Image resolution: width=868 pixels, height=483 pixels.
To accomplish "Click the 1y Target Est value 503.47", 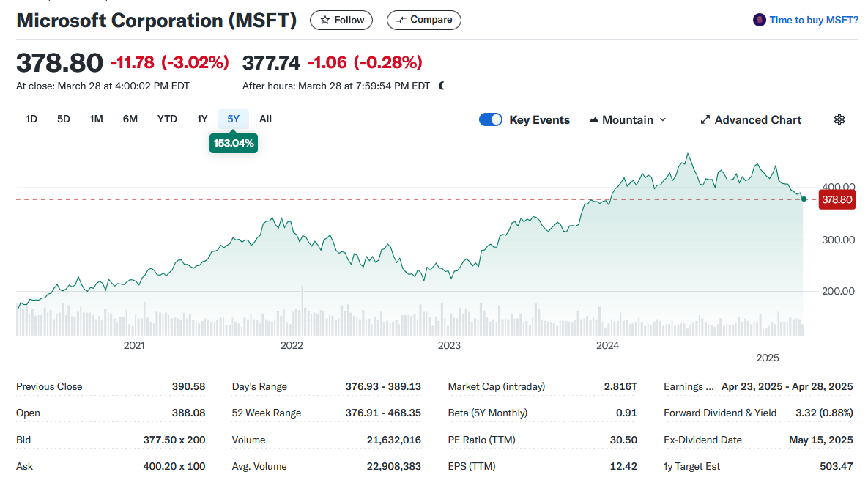I will pyautogui.click(x=837, y=466).
